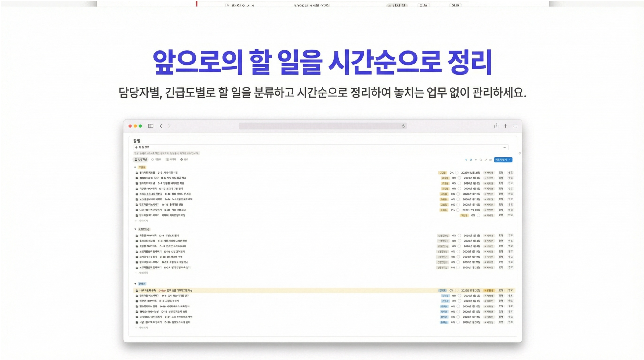The height and width of the screenshot is (360, 644).
Task: Click the reload icon in address bar
Action: tap(403, 126)
